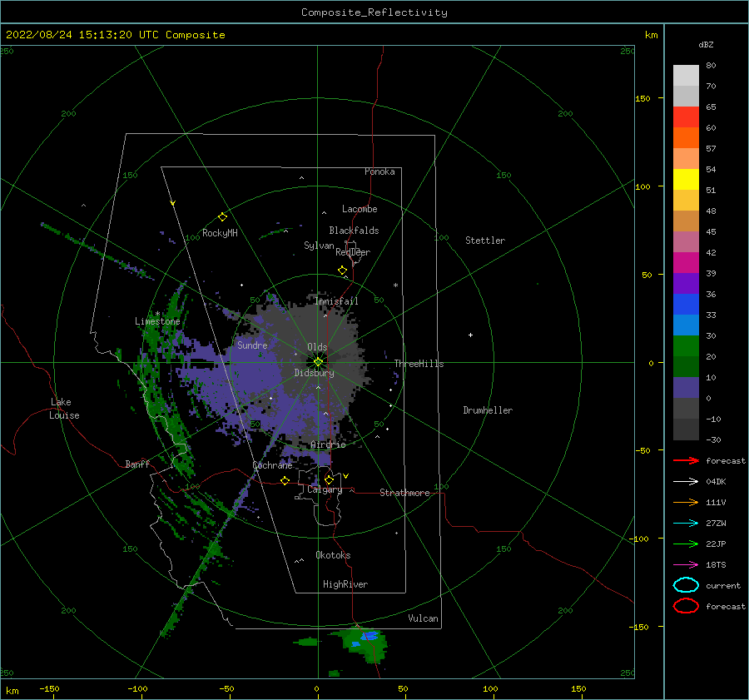Click the Innisfail city label
This screenshot has width=749, height=700.
tap(336, 301)
